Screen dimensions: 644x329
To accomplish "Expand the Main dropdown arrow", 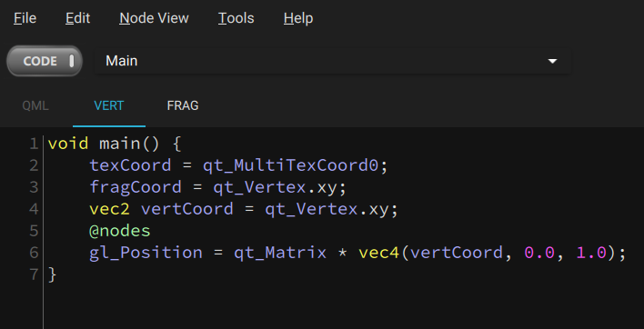I will tap(552, 61).
